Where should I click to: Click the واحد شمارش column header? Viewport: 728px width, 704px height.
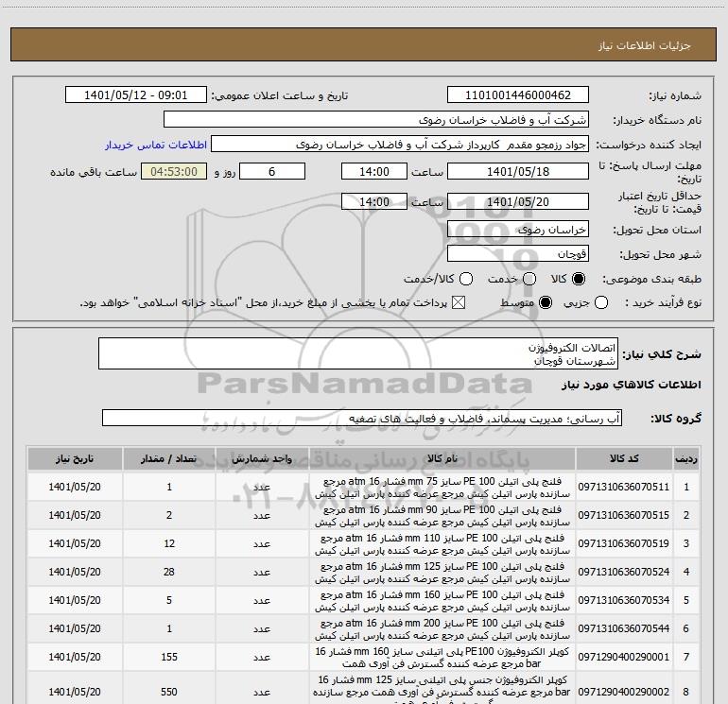262,459
